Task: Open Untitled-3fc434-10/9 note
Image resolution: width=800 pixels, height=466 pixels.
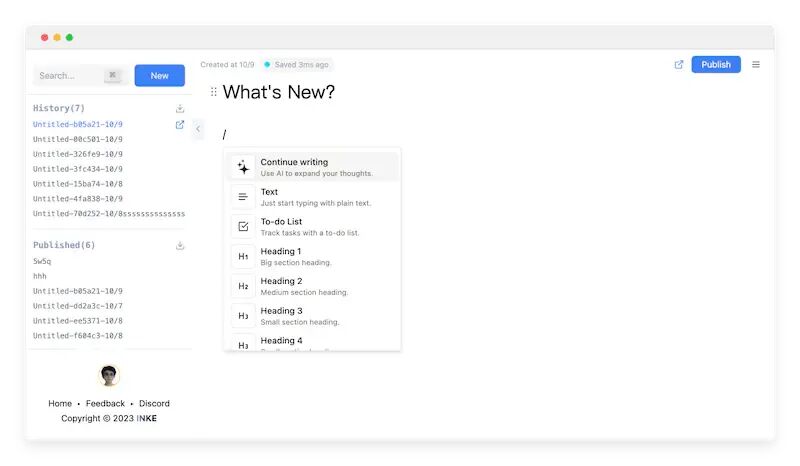Action: tap(78, 168)
